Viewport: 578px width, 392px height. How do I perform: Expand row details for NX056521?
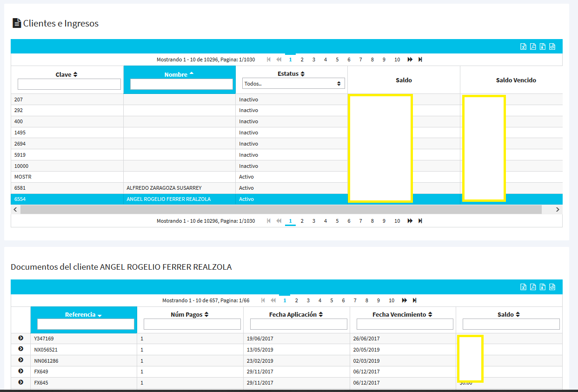20,349
